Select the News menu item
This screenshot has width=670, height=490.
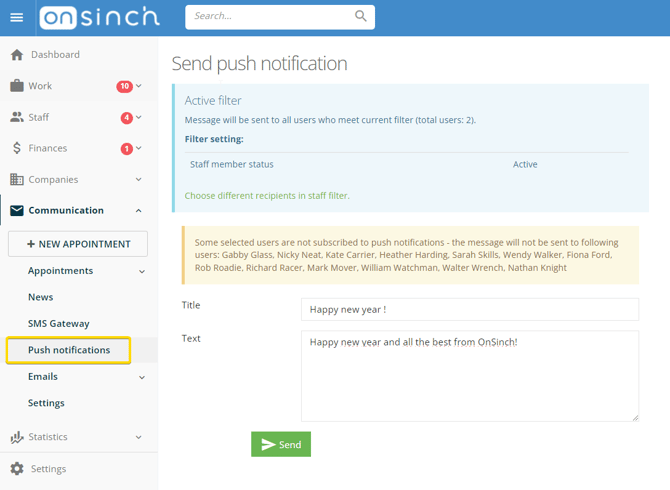point(41,297)
